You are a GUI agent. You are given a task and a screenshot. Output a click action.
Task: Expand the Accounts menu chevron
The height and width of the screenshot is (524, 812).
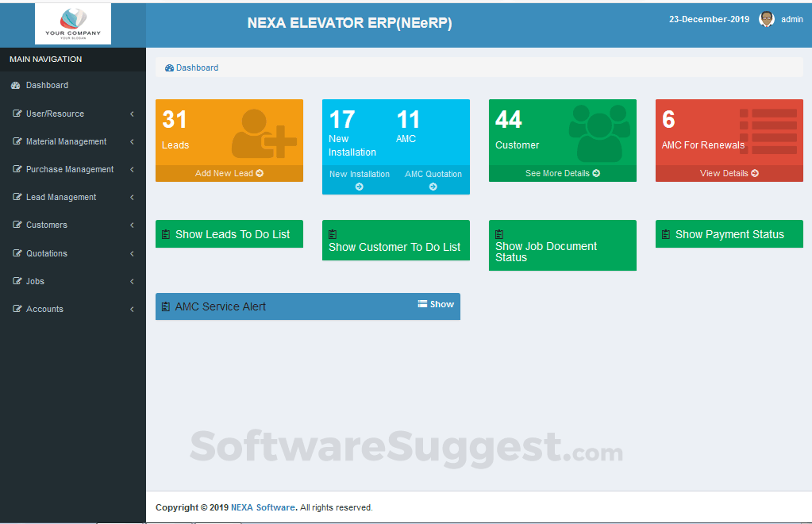(131, 309)
